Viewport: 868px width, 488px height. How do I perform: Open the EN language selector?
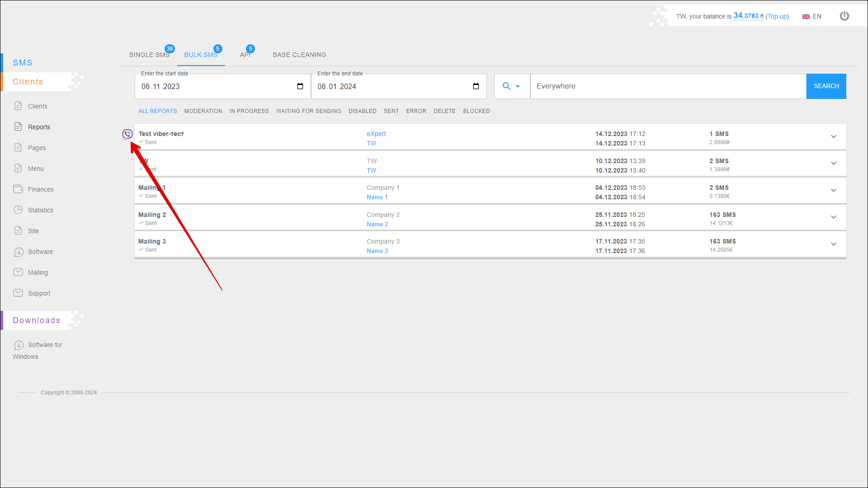(x=812, y=16)
